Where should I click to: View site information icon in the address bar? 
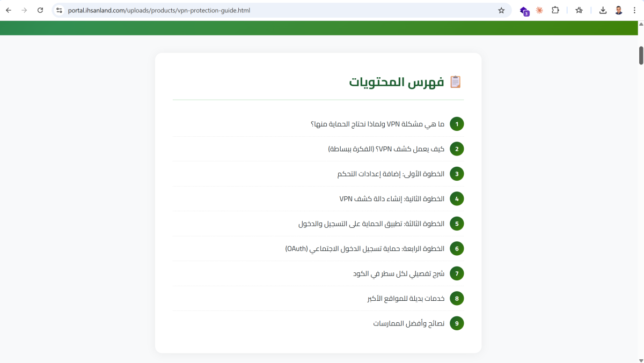(59, 10)
